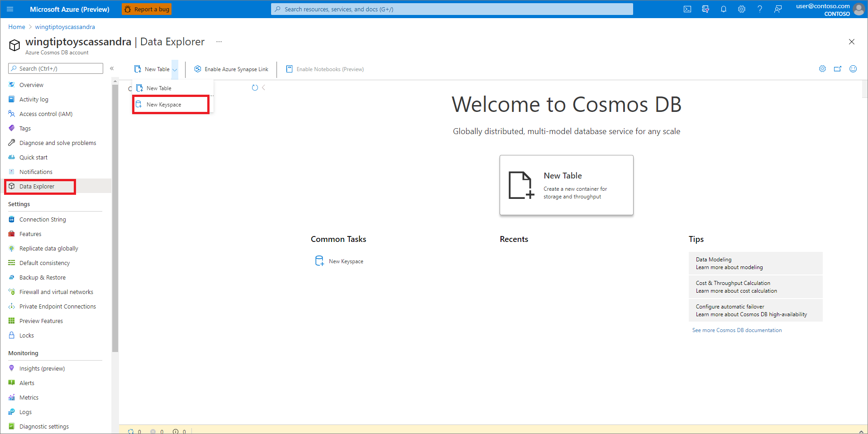Open Data Explorer settings gear icon
Viewport: 868px width, 434px height.
point(822,69)
